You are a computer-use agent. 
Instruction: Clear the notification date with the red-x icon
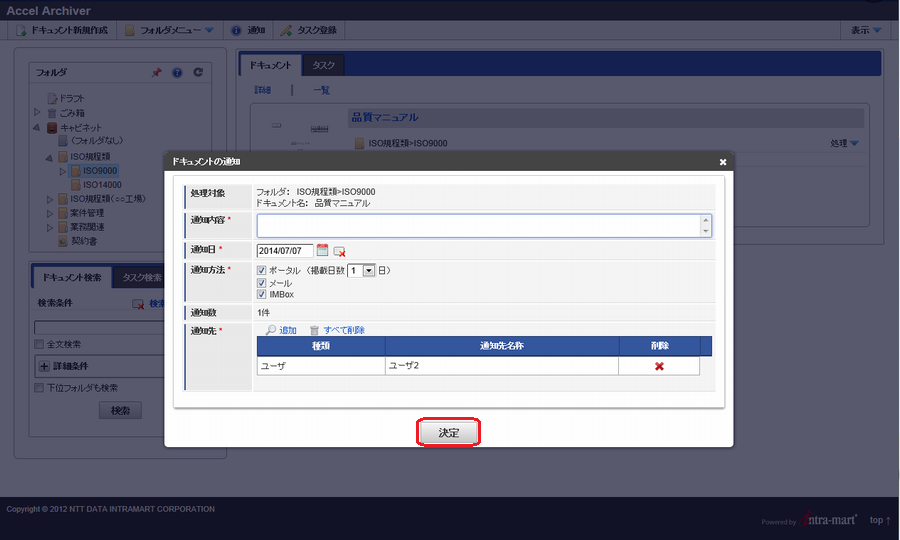pos(339,251)
